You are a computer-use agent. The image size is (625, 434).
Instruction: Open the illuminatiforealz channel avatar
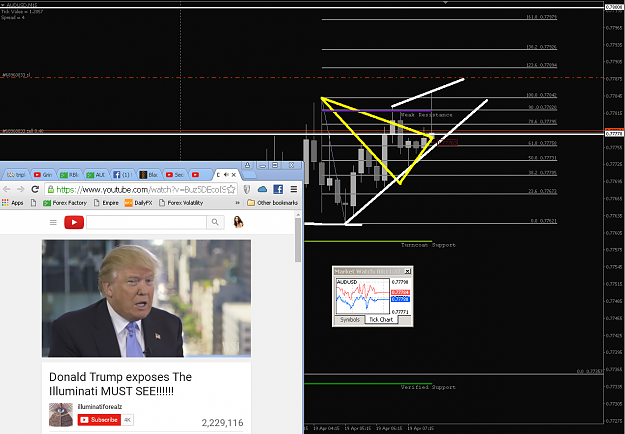pos(61,415)
